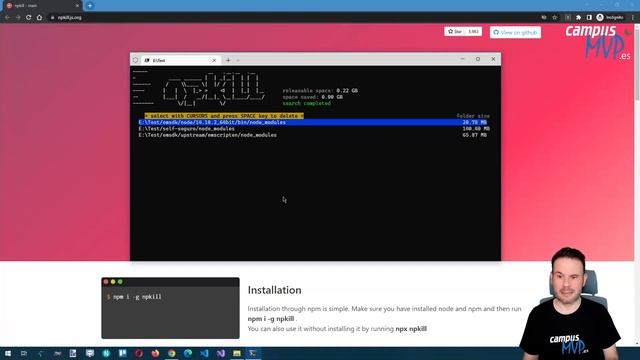Open Visual Studio Code from the taskbar
This screenshot has width=640, height=360.
tap(204, 353)
